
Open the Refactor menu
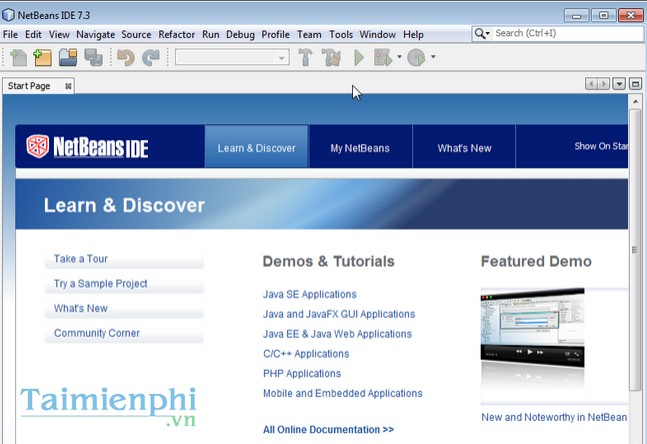(177, 35)
